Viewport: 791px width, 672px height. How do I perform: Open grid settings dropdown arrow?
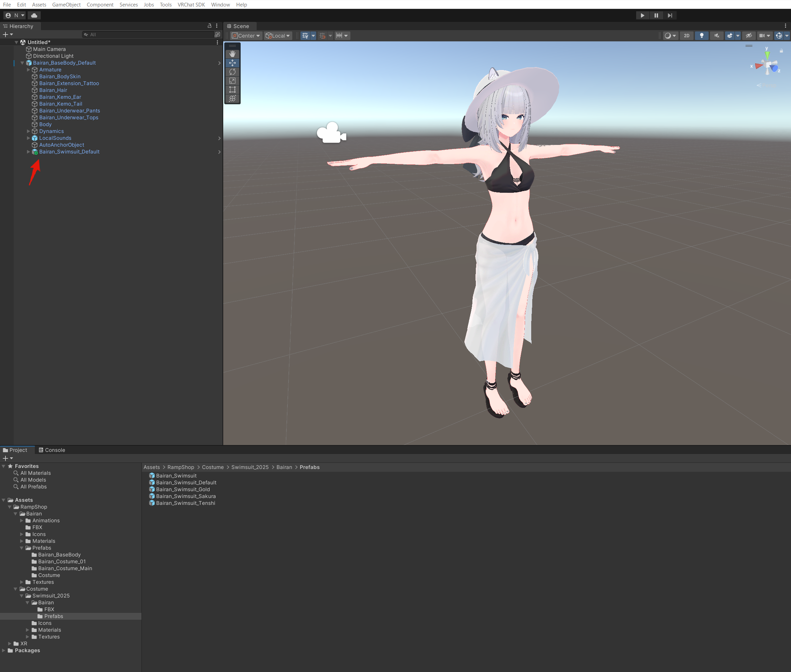pos(313,36)
